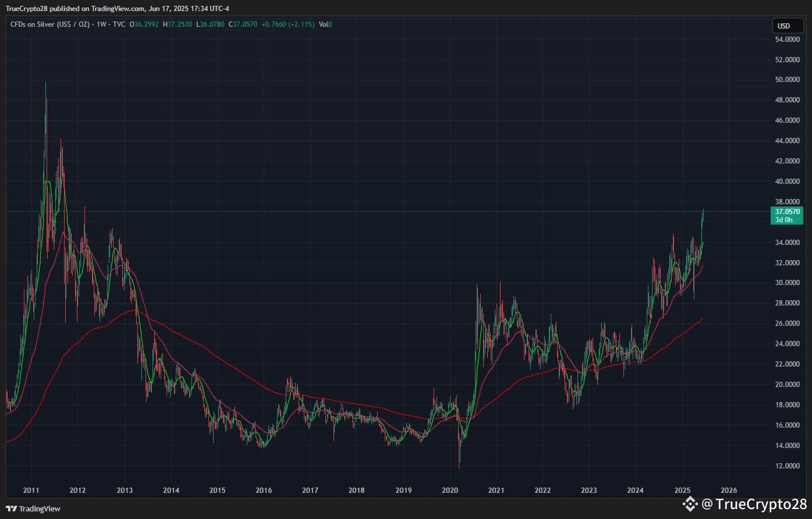The image size is (812, 519).
Task: Click the 32.0000 price axis label
Action: (786, 263)
